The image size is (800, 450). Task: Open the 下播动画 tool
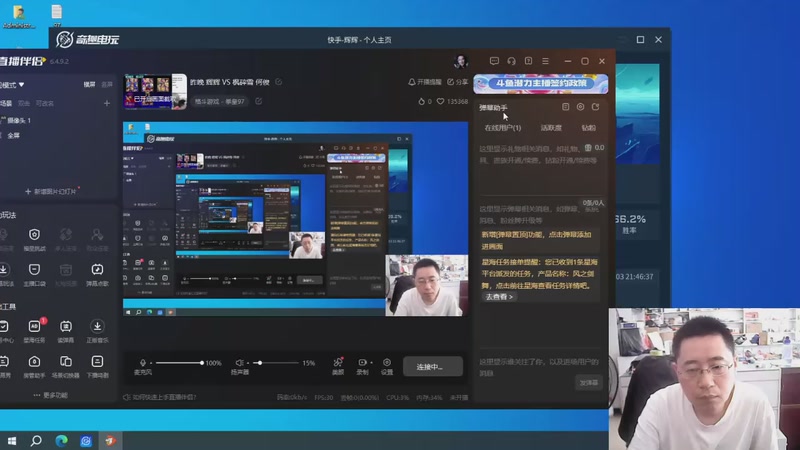point(97,366)
